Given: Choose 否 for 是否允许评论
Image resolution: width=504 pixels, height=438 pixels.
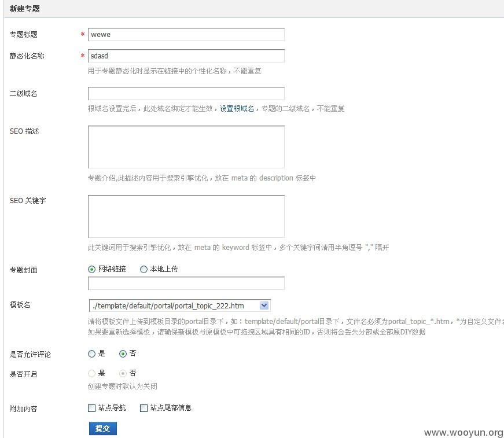Looking at the screenshot, I should coord(123,354).
